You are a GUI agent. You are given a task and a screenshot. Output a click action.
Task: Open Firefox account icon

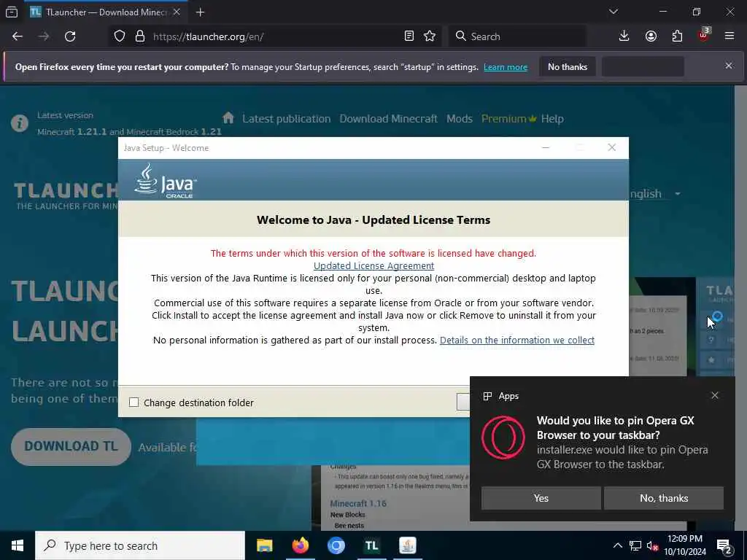[x=651, y=36]
